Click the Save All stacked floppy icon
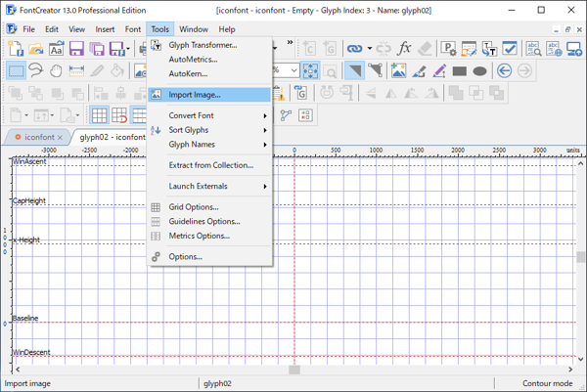Screen dimensions: 587x392 [97, 49]
